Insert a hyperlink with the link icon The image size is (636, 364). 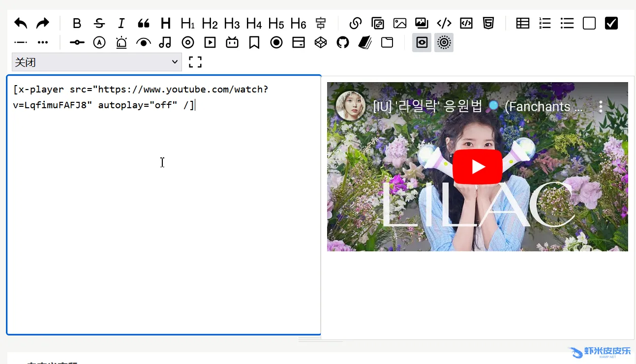pyautogui.click(x=355, y=23)
